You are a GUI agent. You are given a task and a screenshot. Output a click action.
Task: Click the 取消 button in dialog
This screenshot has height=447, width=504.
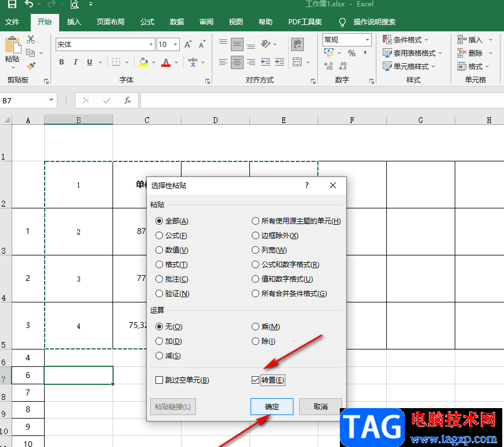[321, 407]
